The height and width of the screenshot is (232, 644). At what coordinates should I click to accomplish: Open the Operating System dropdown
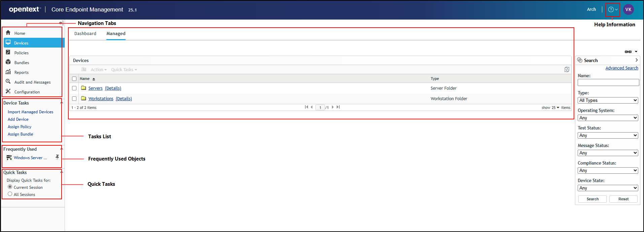point(608,118)
